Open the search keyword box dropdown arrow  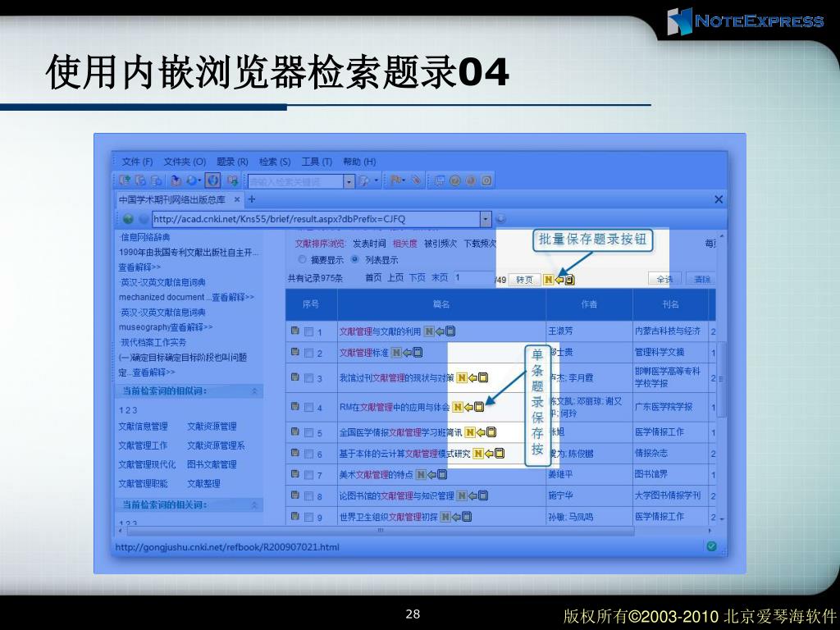click(x=349, y=181)
